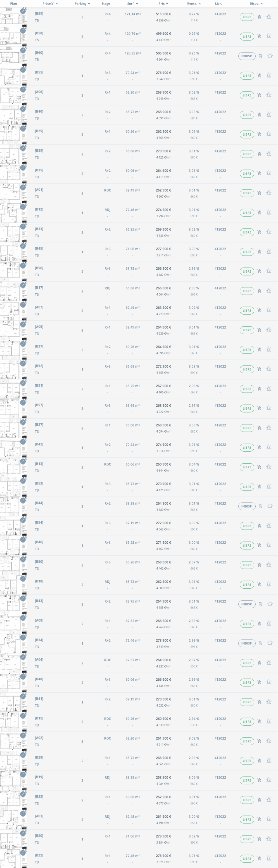
Task: Sort by the Dispo. column header
Action: pyautogui.click(x=256, y=4)
